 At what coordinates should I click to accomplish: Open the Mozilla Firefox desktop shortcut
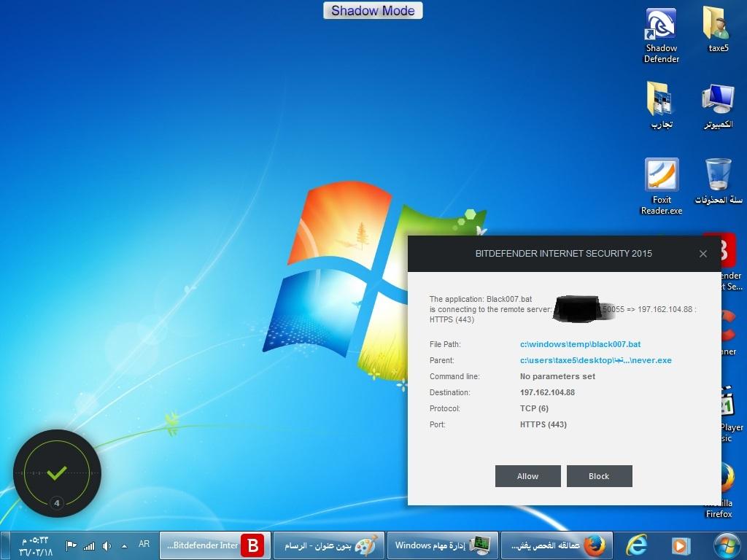720,491
